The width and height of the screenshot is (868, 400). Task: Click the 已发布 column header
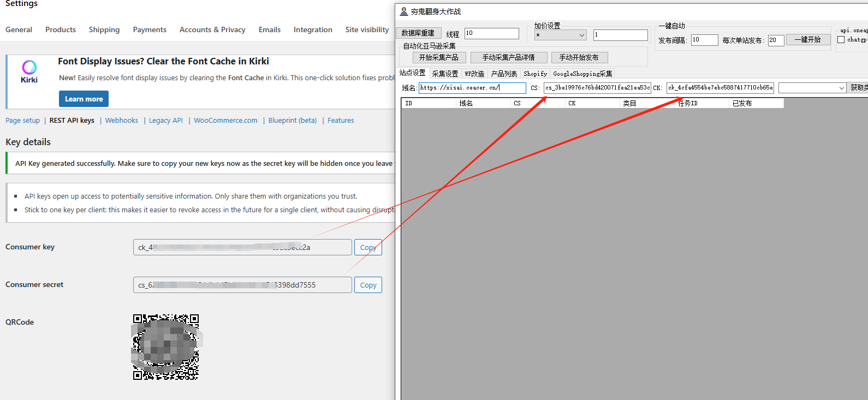pos(757,103)
